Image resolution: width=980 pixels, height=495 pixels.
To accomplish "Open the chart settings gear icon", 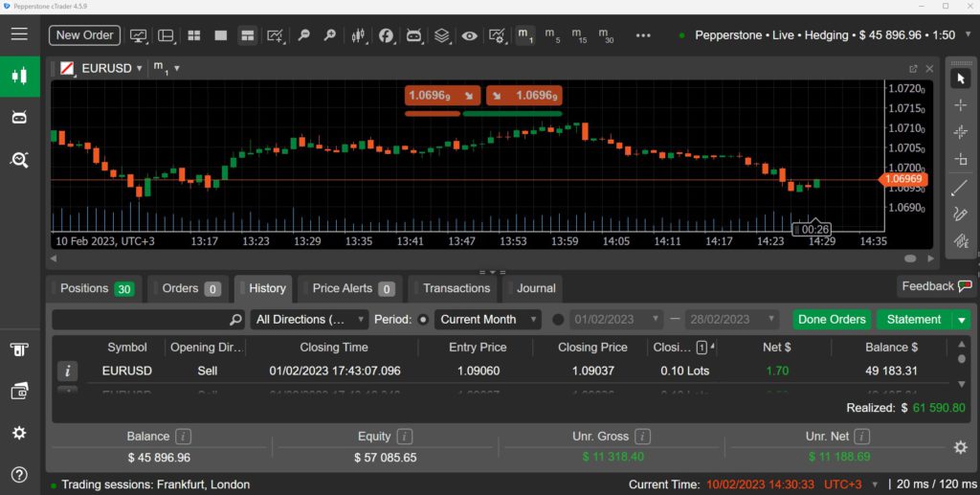I will point(497,35).
